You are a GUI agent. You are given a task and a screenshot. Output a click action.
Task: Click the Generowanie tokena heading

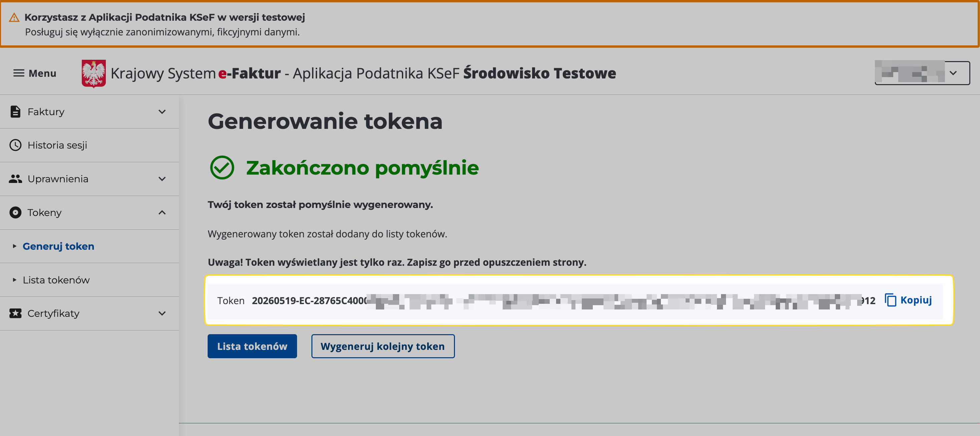[x=325, y=122]
